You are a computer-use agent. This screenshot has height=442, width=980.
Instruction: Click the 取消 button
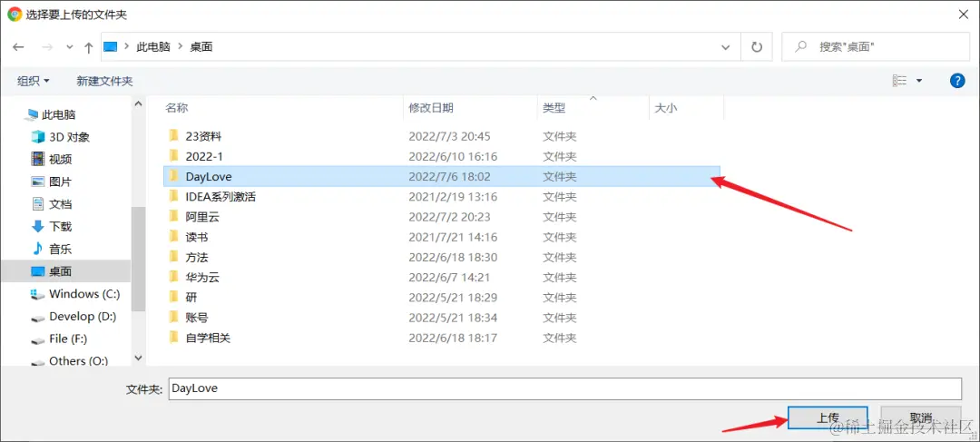click(x=921, y=417)
